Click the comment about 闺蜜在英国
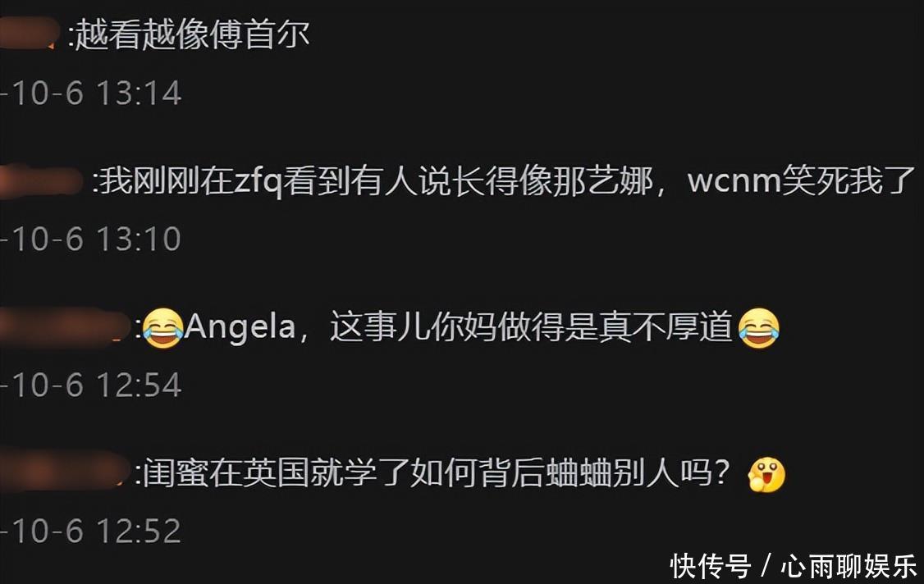Viewport: 924px width, 584px height. tap(436, 472)
